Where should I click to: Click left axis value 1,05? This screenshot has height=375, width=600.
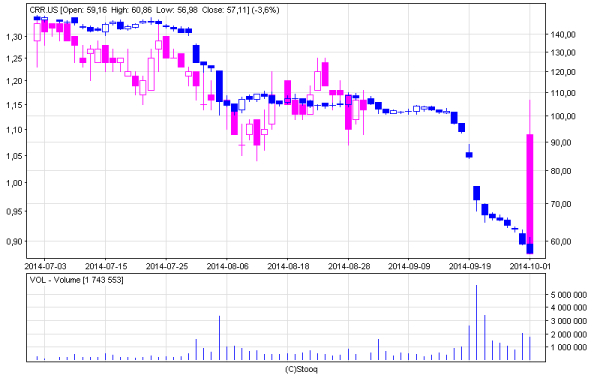(14, 156)
